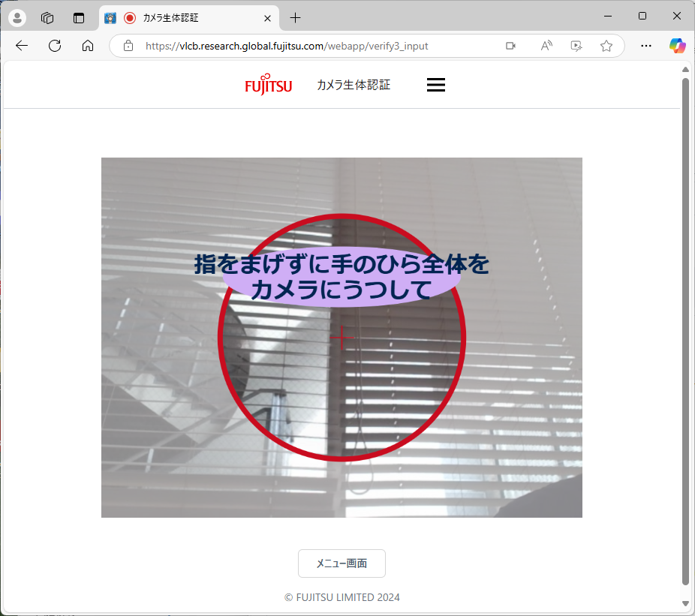Screen dimensions: 695x616
Task: Click the Fujitsu logo
Action: (268, 84)
